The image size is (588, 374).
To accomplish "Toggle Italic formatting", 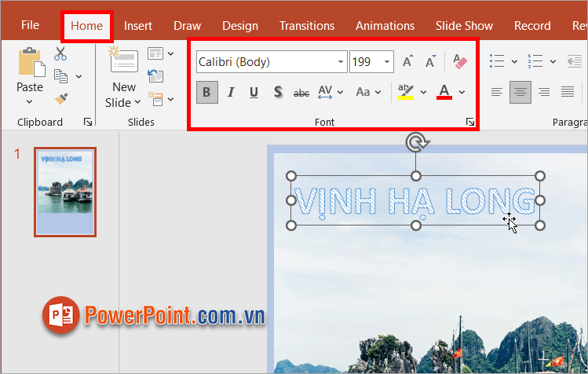I will pos(230,92).
